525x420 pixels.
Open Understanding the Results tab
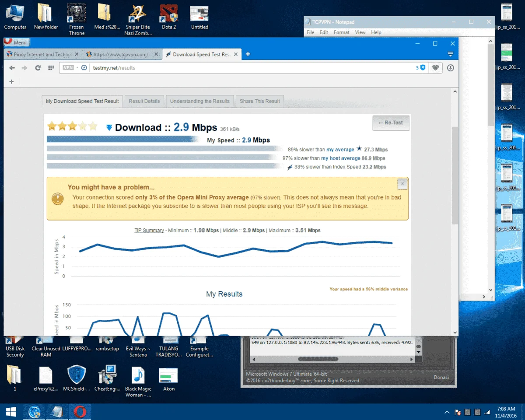pos(200,101)
